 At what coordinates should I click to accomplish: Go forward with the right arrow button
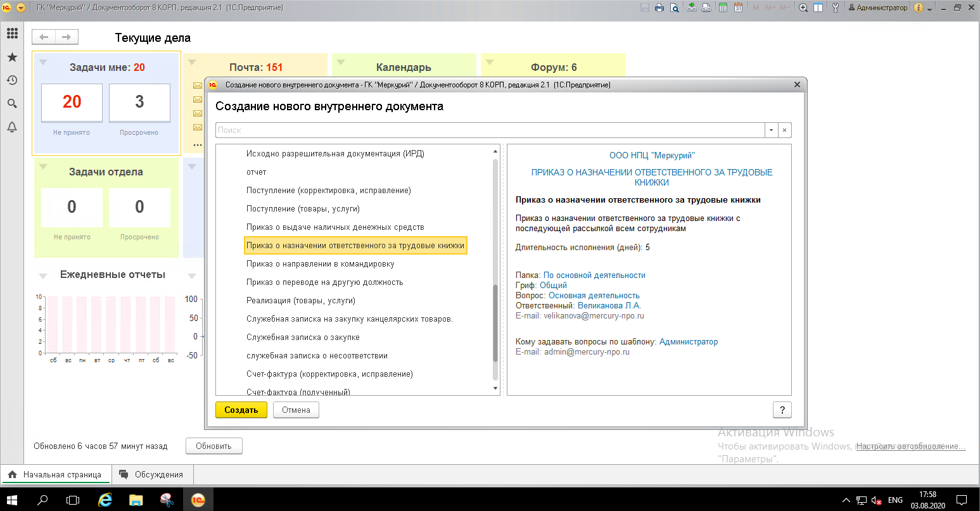click(x=67, y=37)
